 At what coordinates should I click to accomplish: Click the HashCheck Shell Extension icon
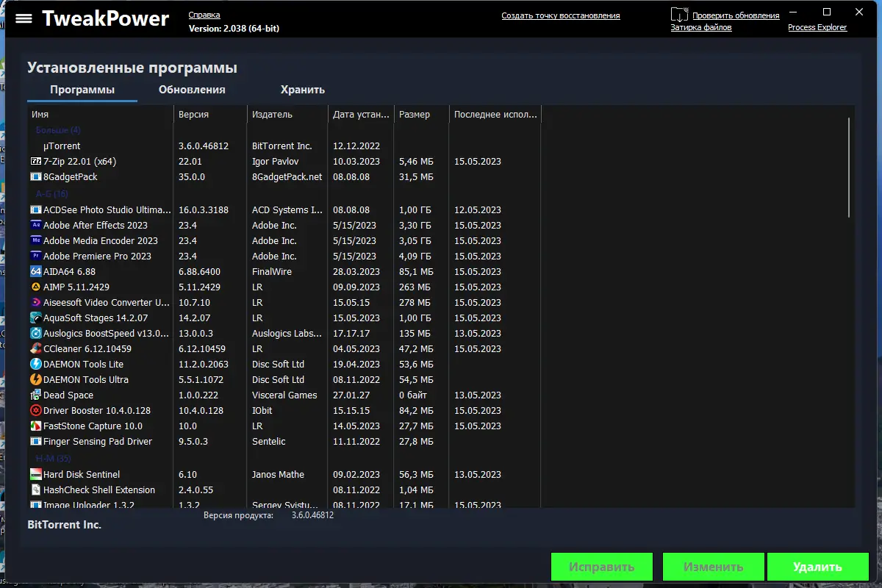[x=36, y=490]
